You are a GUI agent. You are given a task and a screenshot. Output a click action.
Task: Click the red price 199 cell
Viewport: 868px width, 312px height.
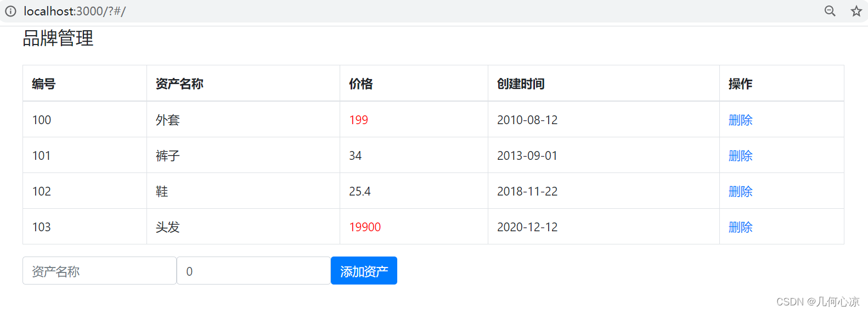click(359, 120)
